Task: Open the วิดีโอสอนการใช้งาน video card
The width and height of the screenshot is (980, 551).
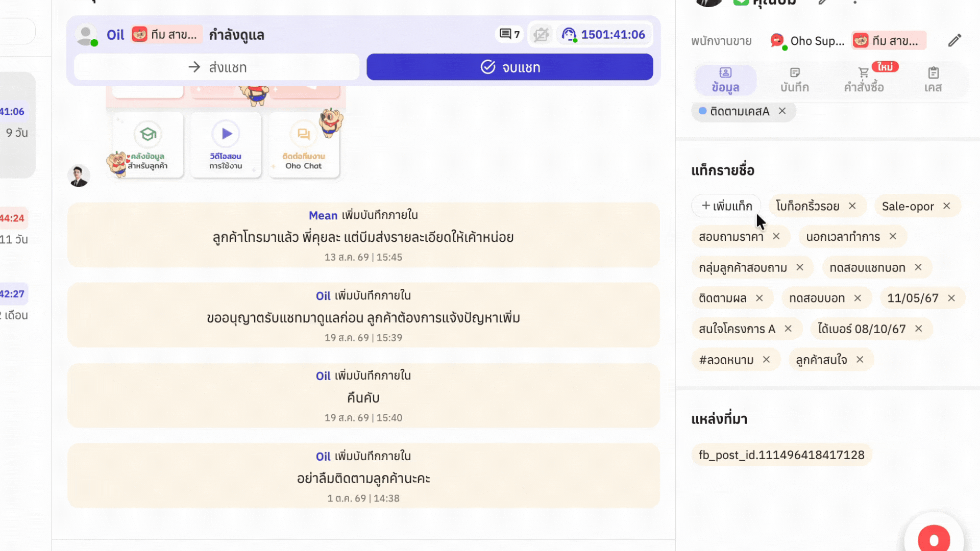Action: (226, 145)
